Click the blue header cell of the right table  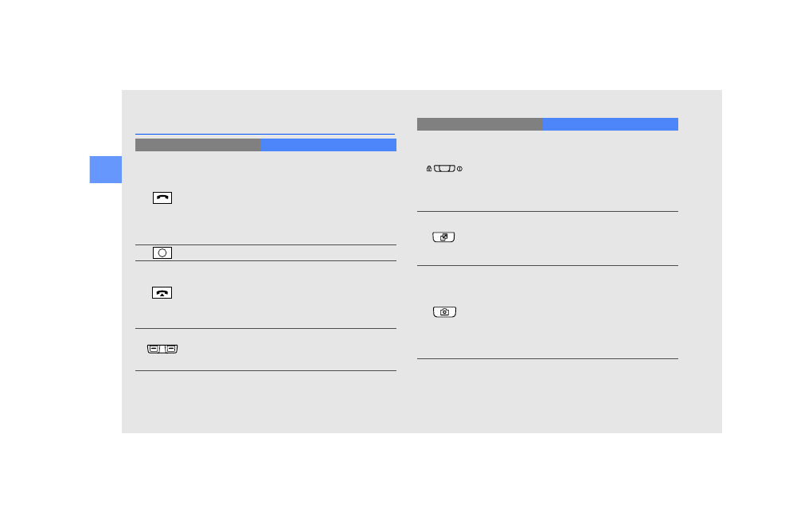(x=610, y=124)
